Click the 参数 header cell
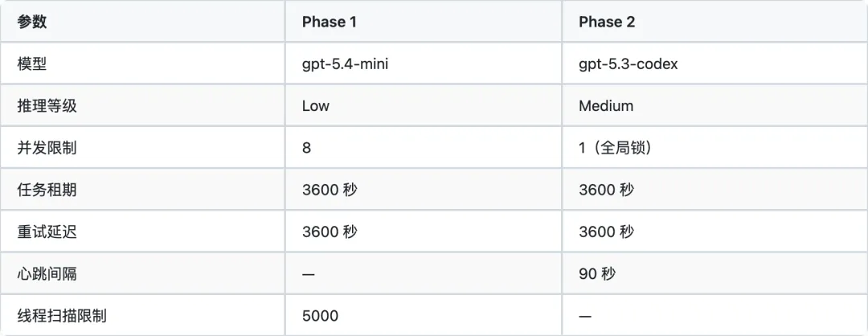The height and width of the screenshot is (336, 868). click(32, 22)
